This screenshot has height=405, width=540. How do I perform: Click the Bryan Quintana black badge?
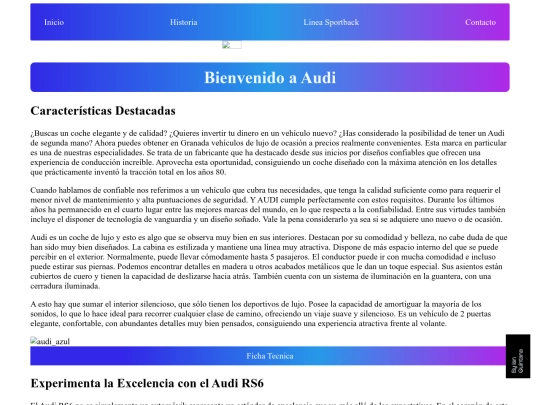point(518,356)
